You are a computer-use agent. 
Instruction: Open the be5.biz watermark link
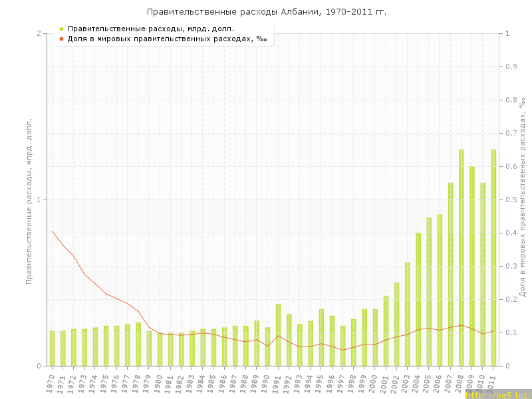point(498,394)
